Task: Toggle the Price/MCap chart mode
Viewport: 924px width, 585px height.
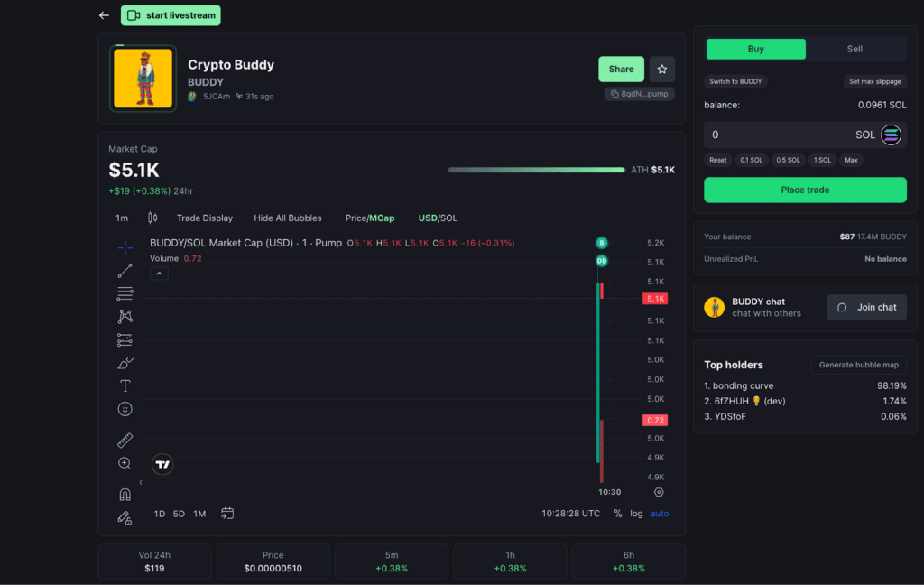Action: (370, 218)
